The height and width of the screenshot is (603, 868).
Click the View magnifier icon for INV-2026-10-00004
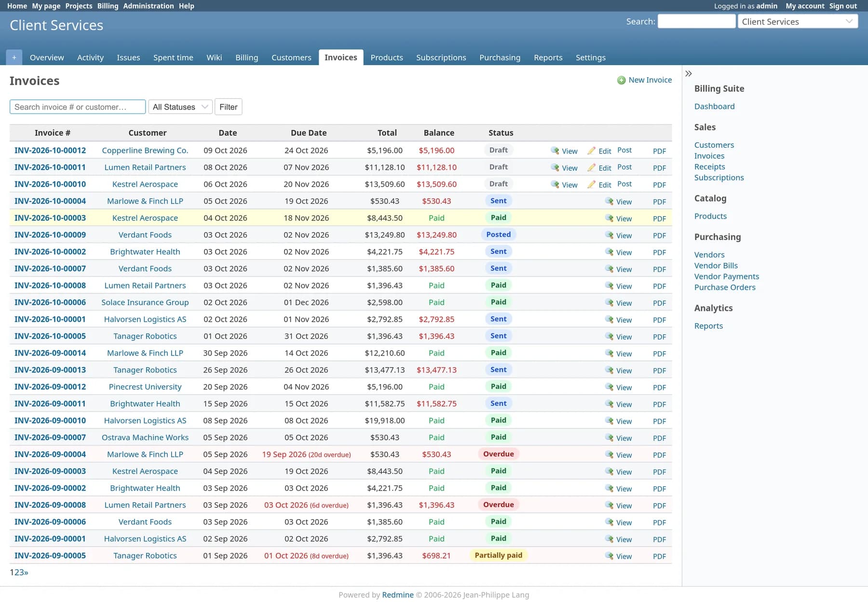pyautogui.click(x=610, y=201)
